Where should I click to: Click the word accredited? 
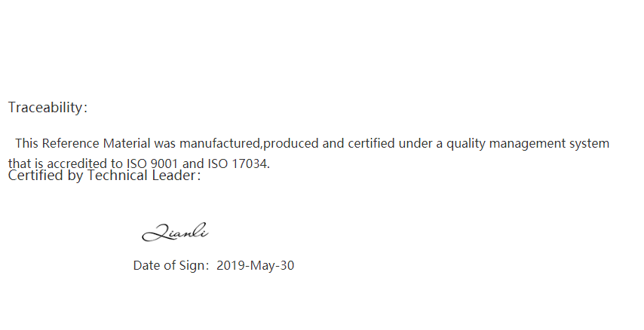78,163
